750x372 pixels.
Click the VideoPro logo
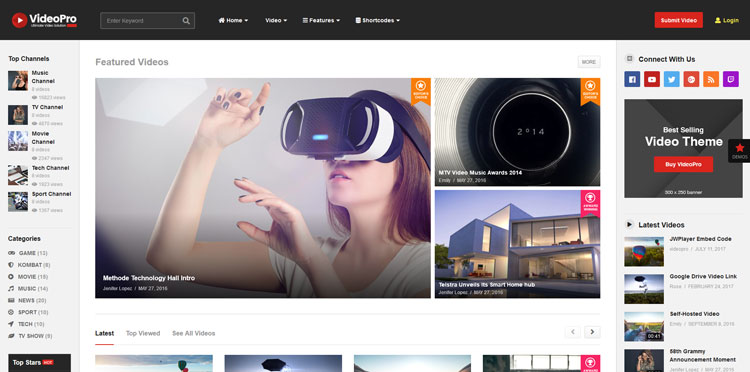tap(44, 20)
